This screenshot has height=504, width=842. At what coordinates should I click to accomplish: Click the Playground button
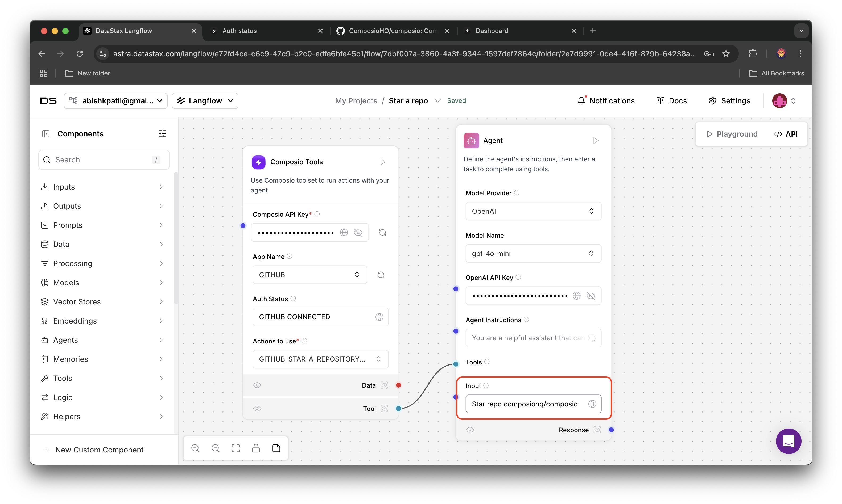point(732,134)
